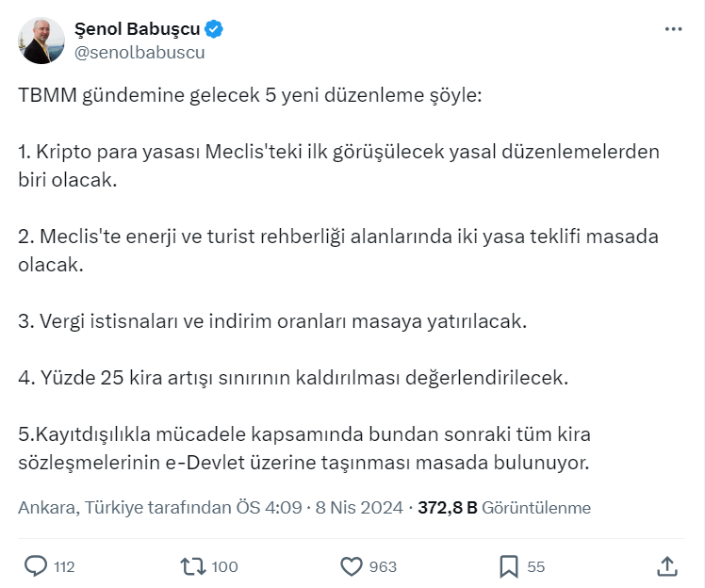Click the ÖS 4:09 timestamp
The height and width of the screenshot is (588, 705).
[269, 508]
